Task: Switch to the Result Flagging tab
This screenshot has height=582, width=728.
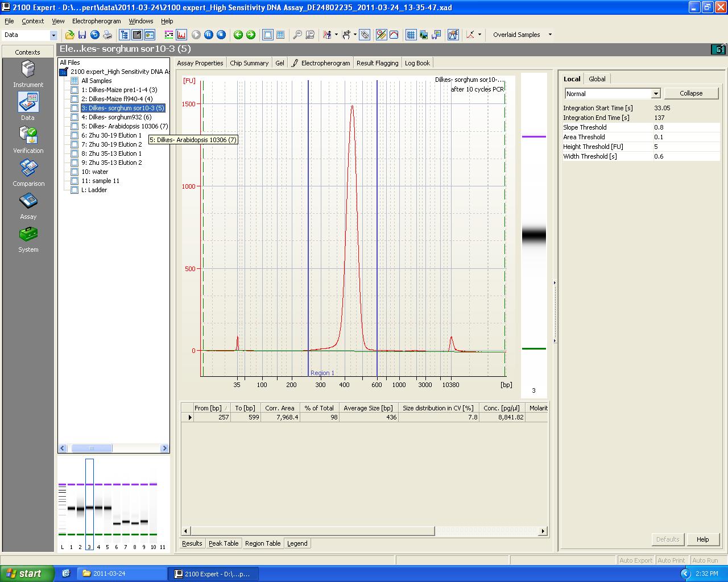Action: (377, 63)
